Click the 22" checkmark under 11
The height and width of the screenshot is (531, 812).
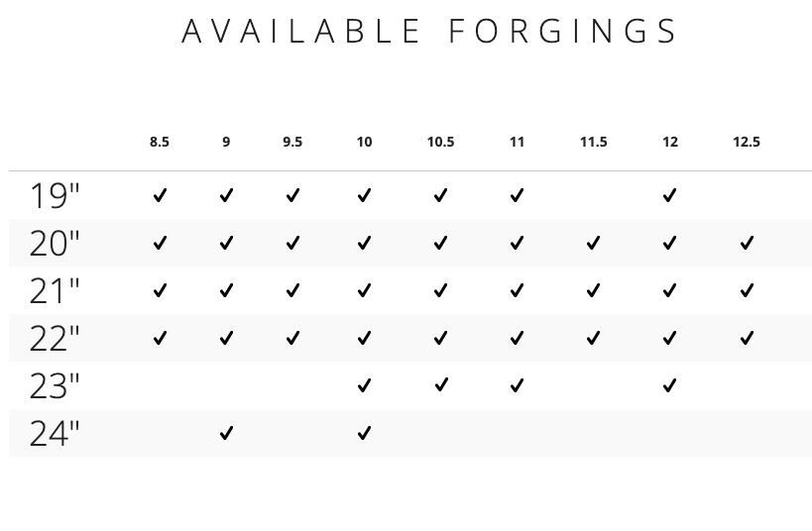pyautogui.click(x=517, y=338)
